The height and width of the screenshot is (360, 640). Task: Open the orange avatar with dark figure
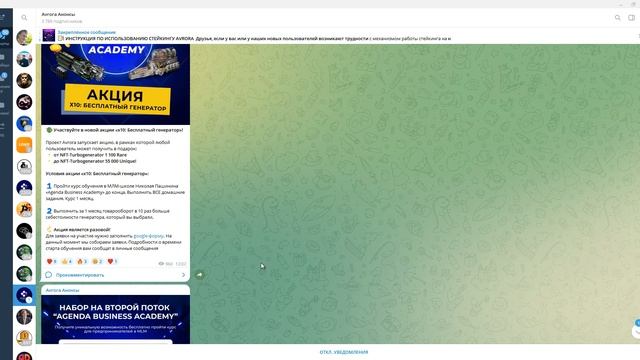[x=24, y=209]
